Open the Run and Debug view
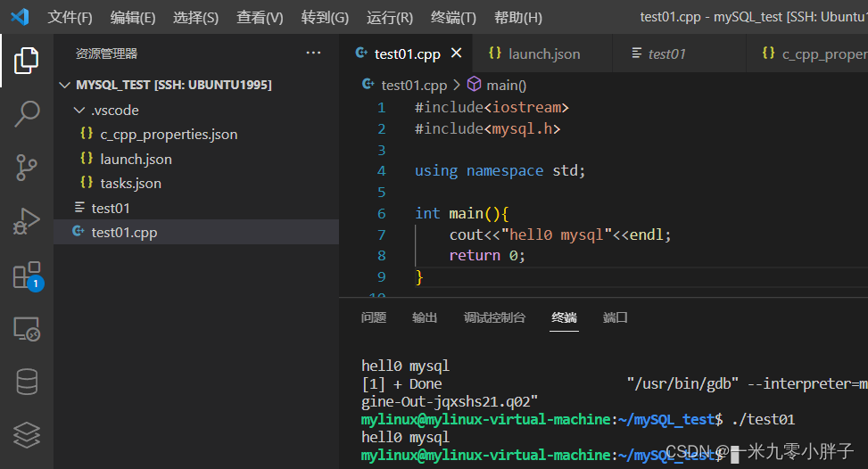Image resolution: width=868 pixels, height=469 pixels. pos(27,221)
